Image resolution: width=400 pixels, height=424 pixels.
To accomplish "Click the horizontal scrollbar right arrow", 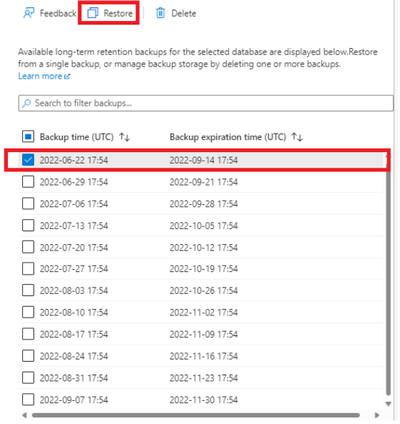I will click(x=377, y=415).
